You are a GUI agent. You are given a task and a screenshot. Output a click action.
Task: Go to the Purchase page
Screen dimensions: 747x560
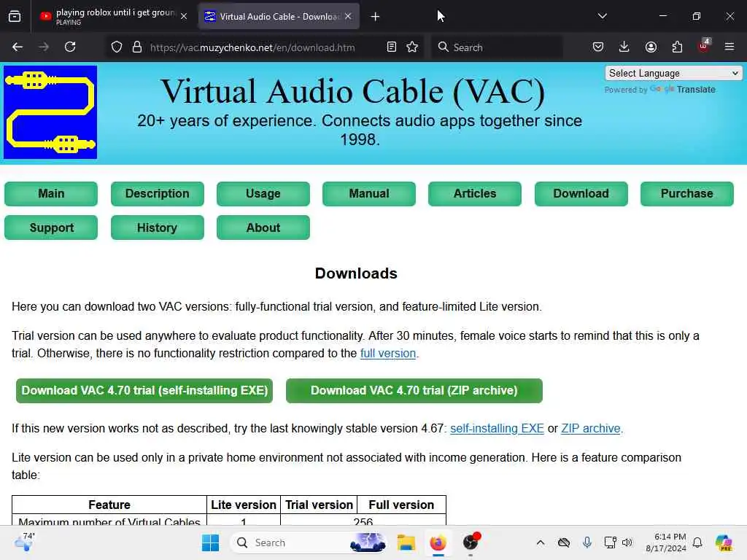(x=687, y=194)
